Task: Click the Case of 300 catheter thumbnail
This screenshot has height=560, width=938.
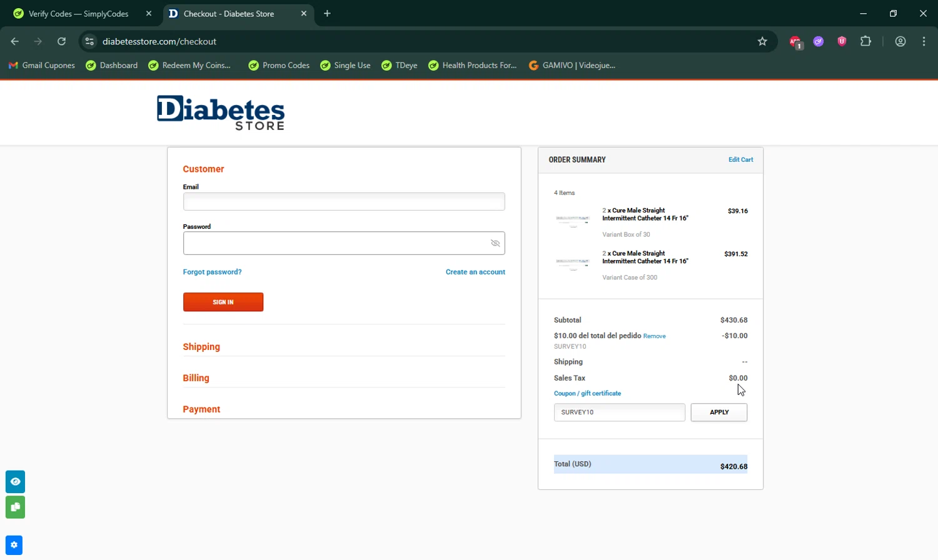Action: pos(573,263)
